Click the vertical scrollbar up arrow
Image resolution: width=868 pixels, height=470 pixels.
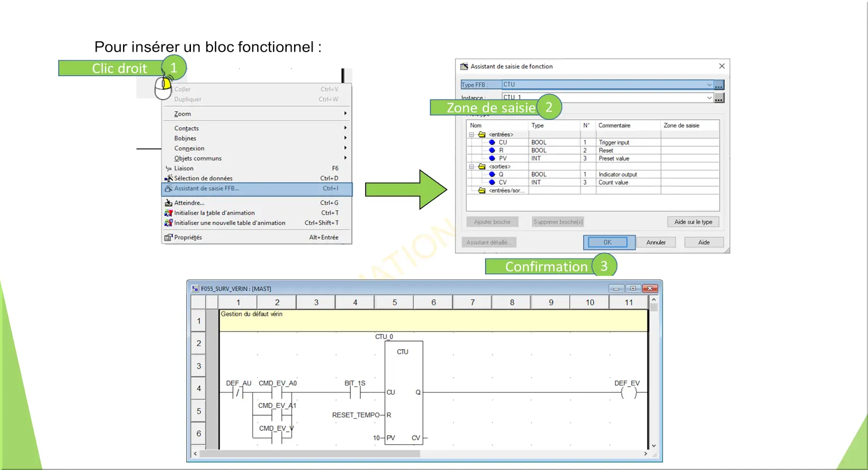[x=654, y=300]
